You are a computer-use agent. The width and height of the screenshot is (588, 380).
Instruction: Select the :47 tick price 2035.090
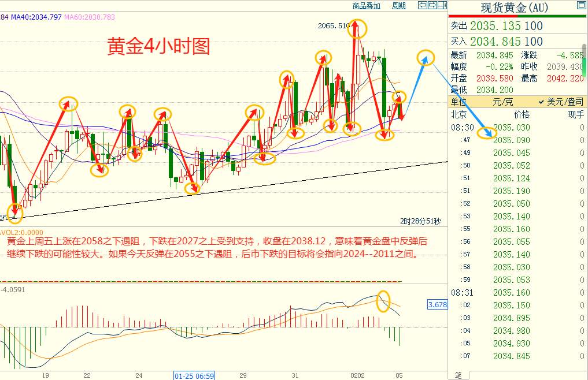512,140
